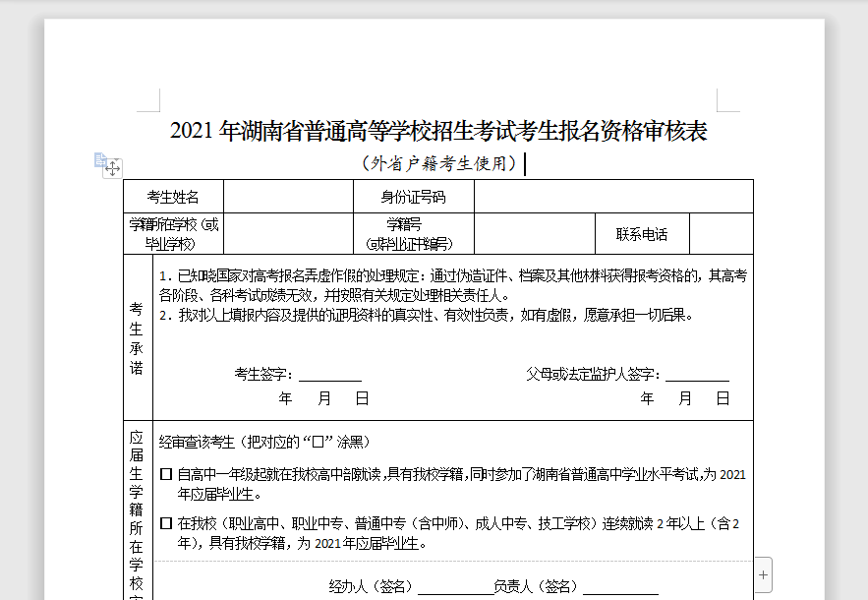
Task: Open the Paste Options dropdown arrow
Action: [117, 159]
